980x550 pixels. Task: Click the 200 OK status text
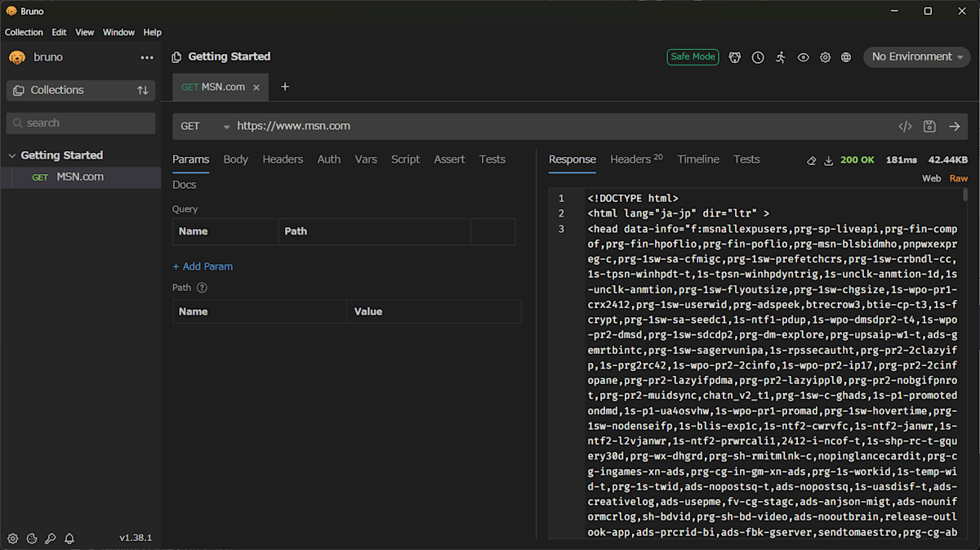857,160
